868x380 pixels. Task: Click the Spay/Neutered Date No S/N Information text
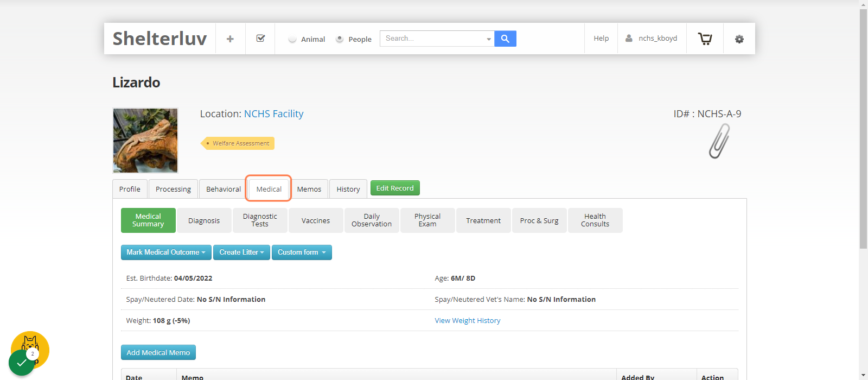click(x=231, y=300)
